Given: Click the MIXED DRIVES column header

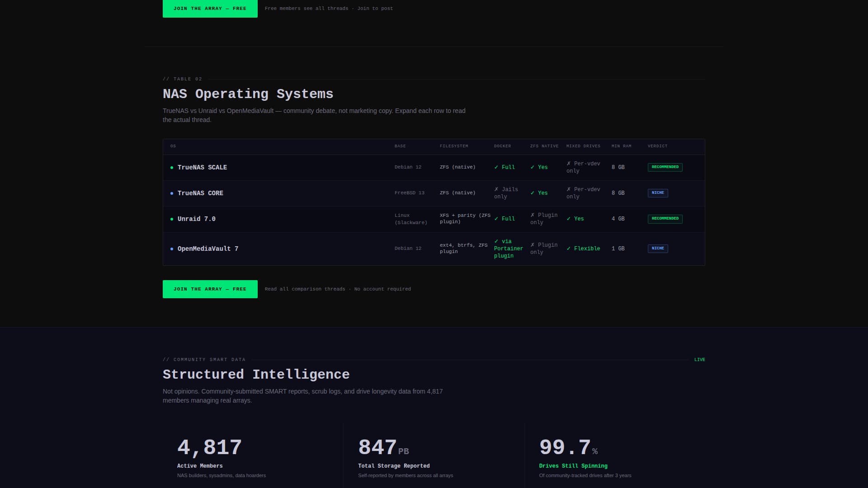Looking at the screenshot, I should tap(583, 146).
